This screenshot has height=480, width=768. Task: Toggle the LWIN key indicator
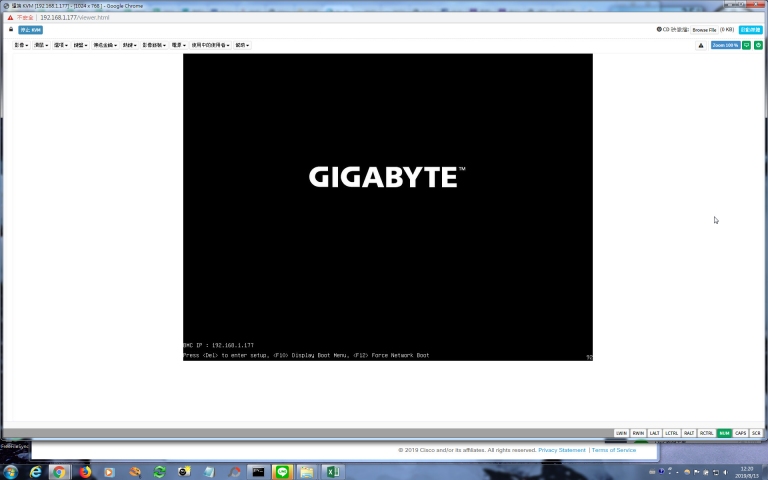pos(621,433)
